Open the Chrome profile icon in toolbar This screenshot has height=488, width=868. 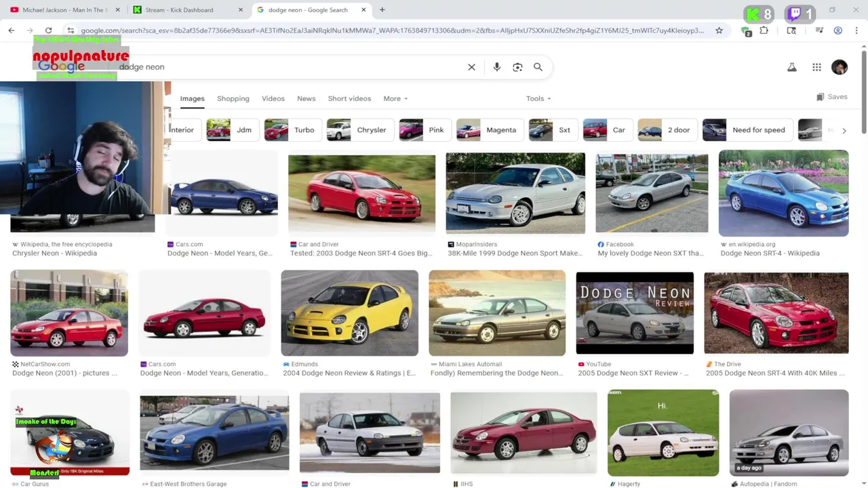[x=838, y=30]
